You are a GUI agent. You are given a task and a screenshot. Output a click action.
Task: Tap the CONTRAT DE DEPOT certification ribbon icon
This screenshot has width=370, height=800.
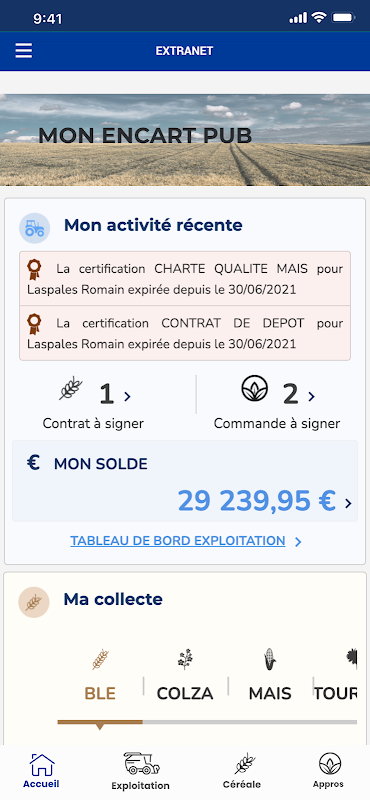coord(34,324)
